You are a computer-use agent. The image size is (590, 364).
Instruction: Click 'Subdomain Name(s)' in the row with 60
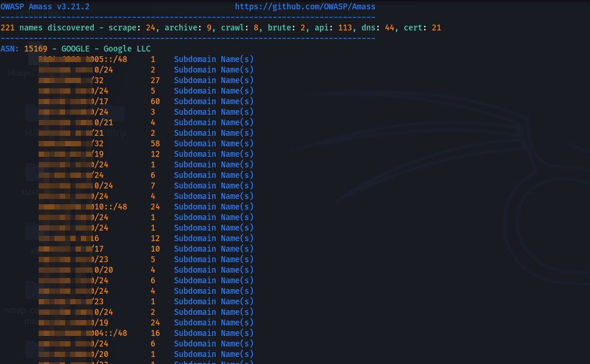(x=214, y=101)
